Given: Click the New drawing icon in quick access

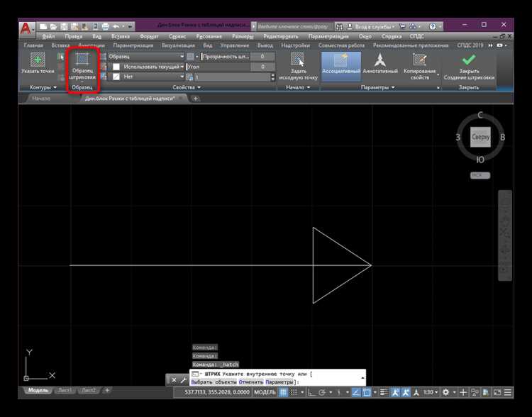Looking at the screenshot, I should tap(43, 26).
